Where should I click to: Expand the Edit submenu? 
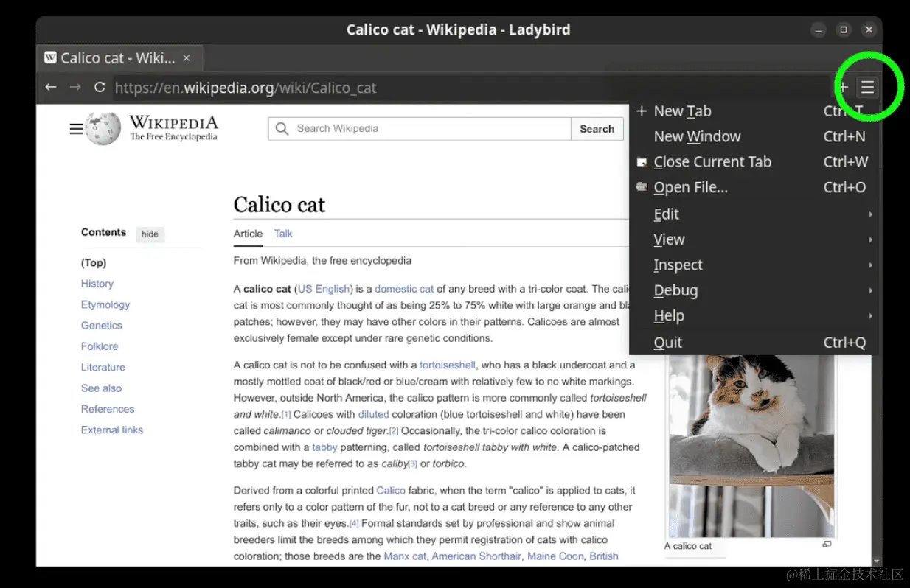666,214
